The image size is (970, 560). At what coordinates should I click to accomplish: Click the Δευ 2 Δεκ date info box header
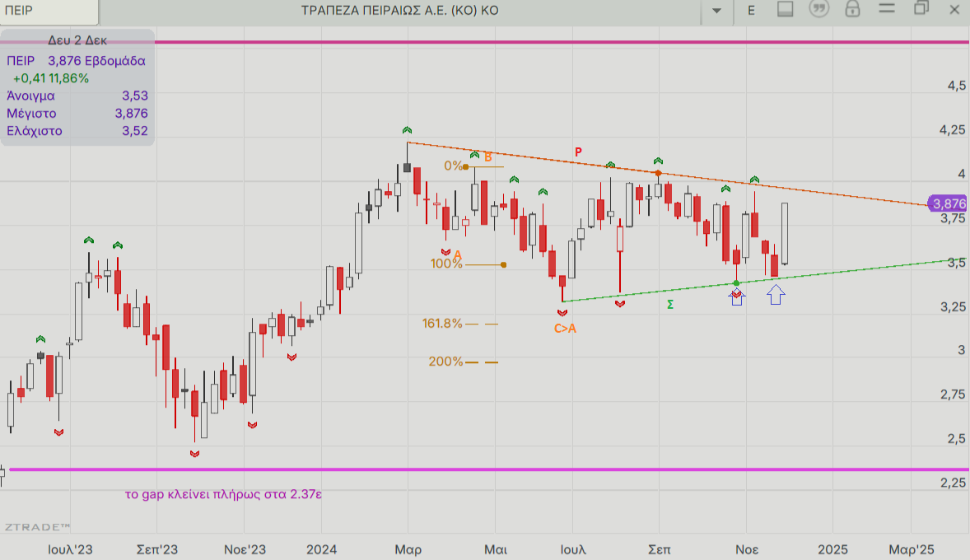point(77,40)
